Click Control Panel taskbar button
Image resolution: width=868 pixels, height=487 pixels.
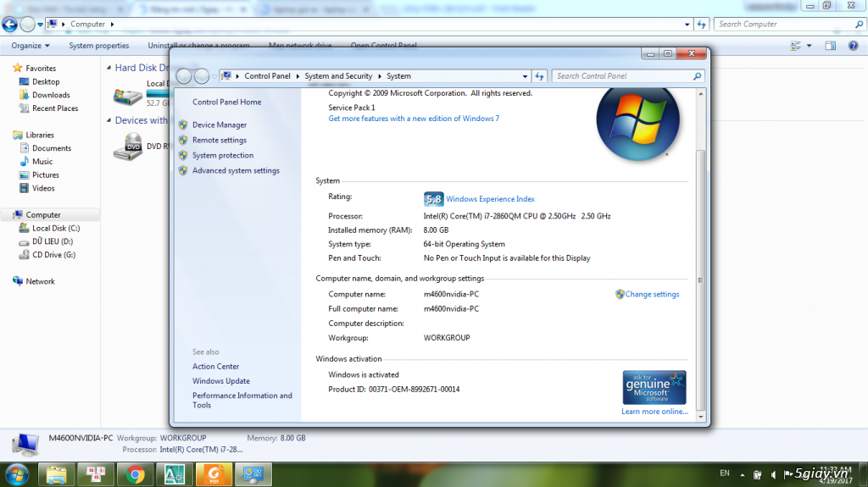click(x=253, y=475)
